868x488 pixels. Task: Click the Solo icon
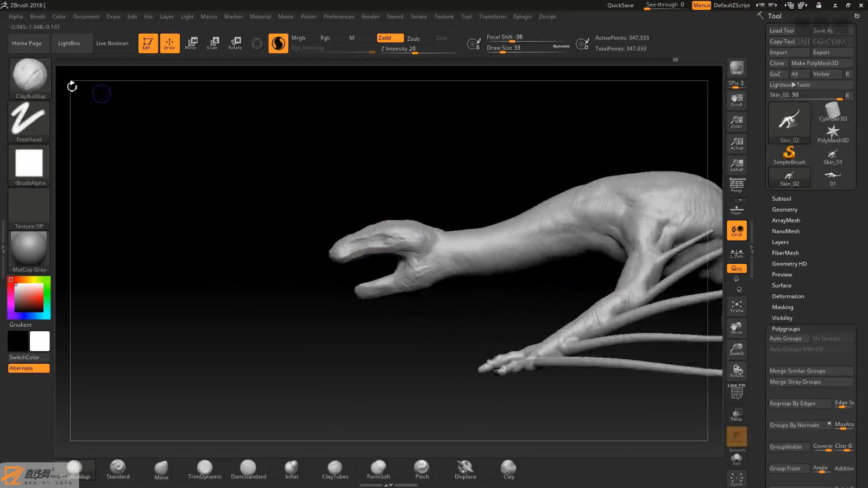[737, 459]
